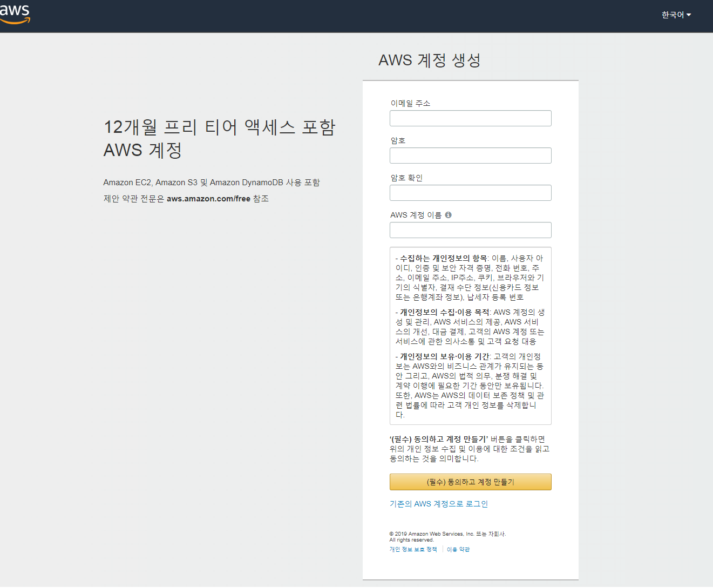Click (필수) 동의하고 계정 만들기 button
This screenshot has height=588, width=713.
pyautogui.click(x=470, y=482)
